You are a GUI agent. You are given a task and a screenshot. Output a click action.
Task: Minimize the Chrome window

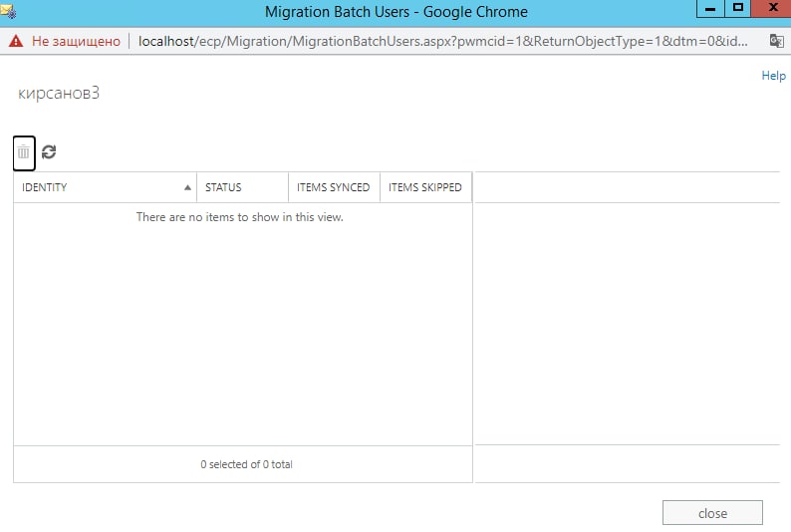coord(710,9)
